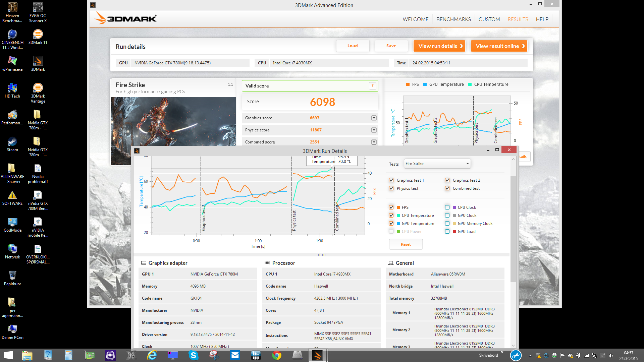This screenshot has height=362, width=644.
Task: Open Skype from the taskbar
Action: (194, 355)
